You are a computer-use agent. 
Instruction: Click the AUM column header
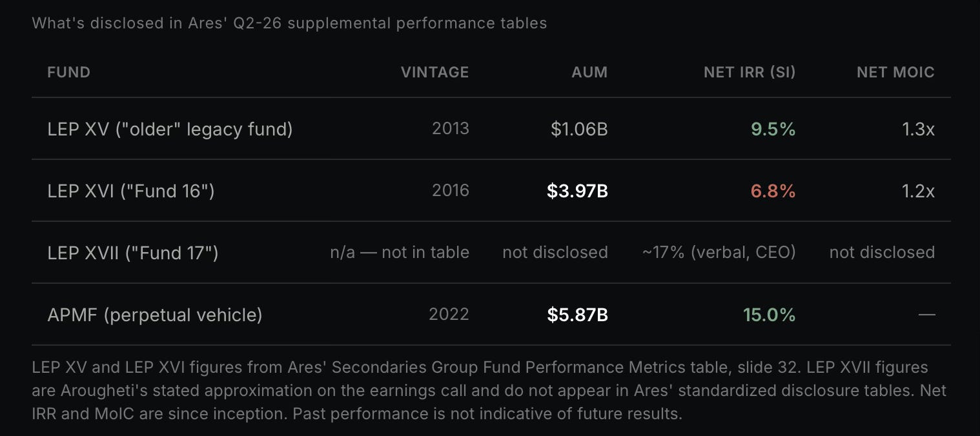point(589,72)
